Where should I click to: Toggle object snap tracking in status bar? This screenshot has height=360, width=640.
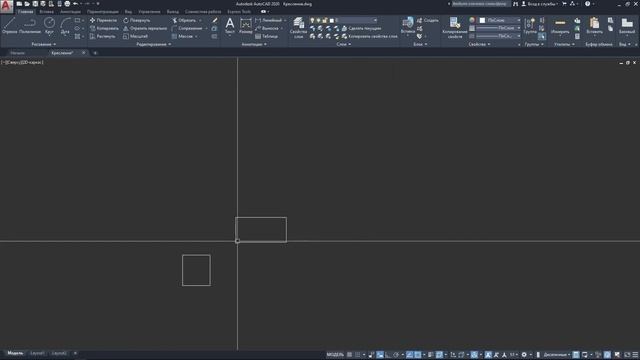coord(409,355)
